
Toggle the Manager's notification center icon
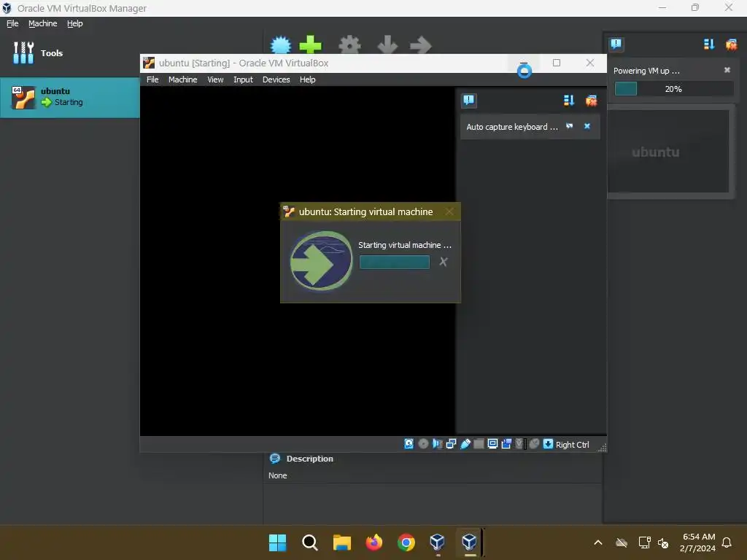click(616, 44)
